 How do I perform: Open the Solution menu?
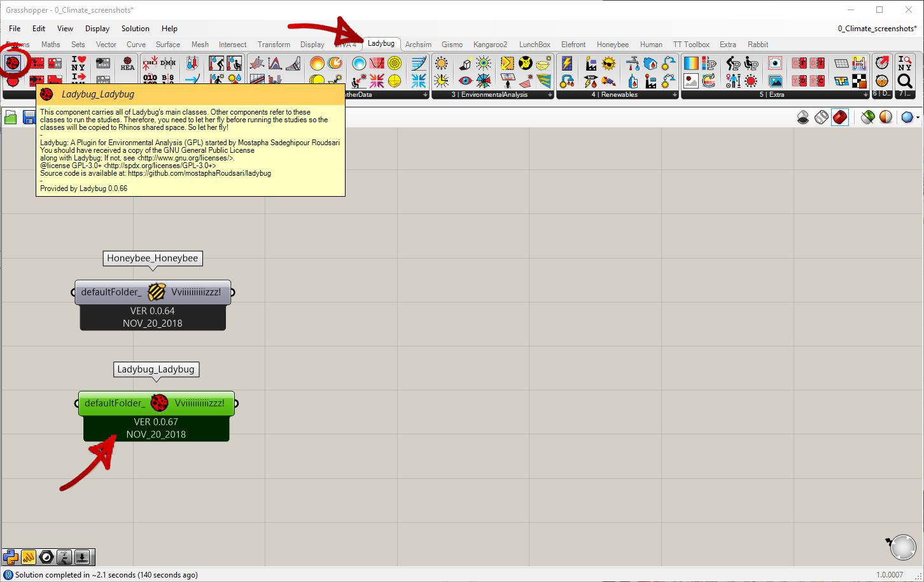point(135,29)
